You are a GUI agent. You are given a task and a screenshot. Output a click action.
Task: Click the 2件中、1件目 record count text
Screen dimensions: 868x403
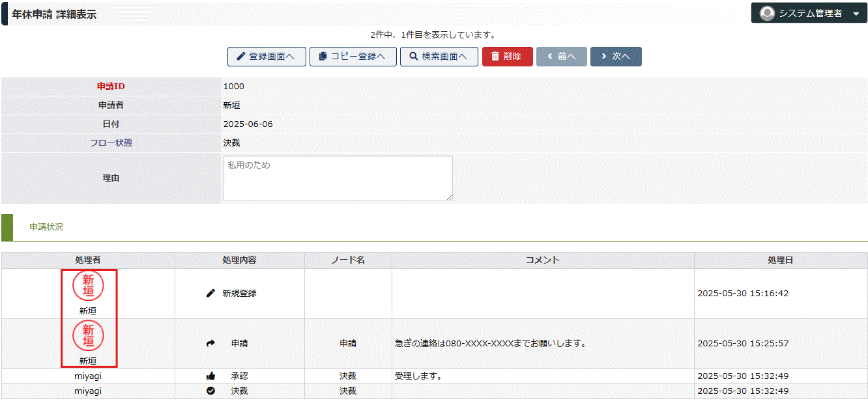(433, 35)
